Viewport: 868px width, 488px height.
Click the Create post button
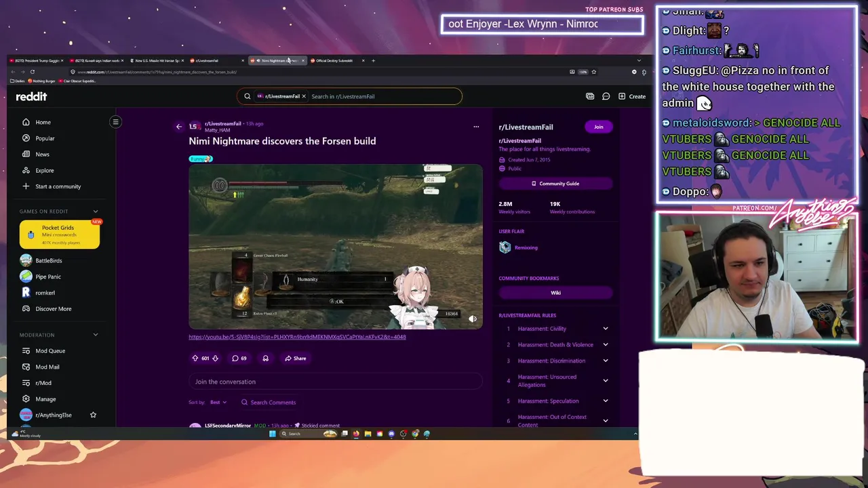(x=632, y=96)
